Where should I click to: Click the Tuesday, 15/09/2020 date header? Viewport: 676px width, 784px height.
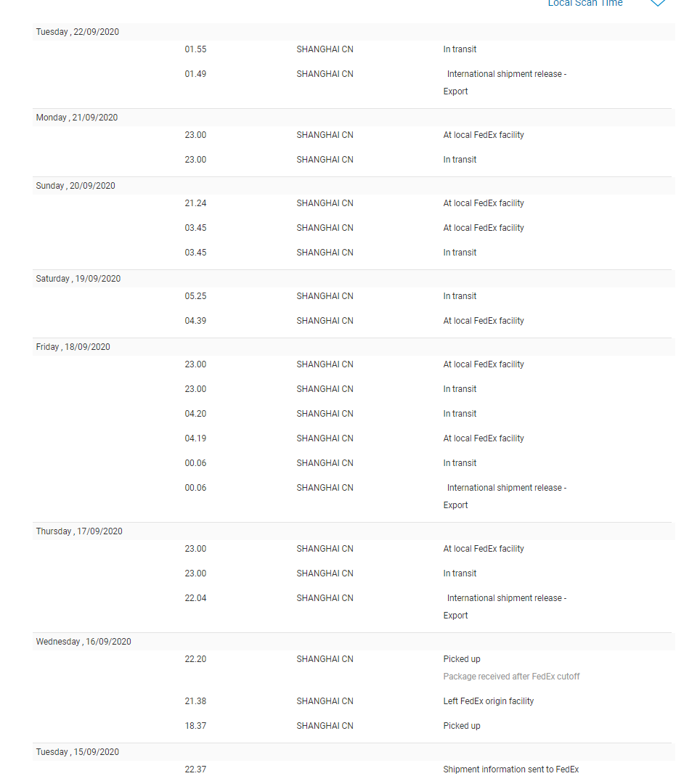tap(78, 752)
